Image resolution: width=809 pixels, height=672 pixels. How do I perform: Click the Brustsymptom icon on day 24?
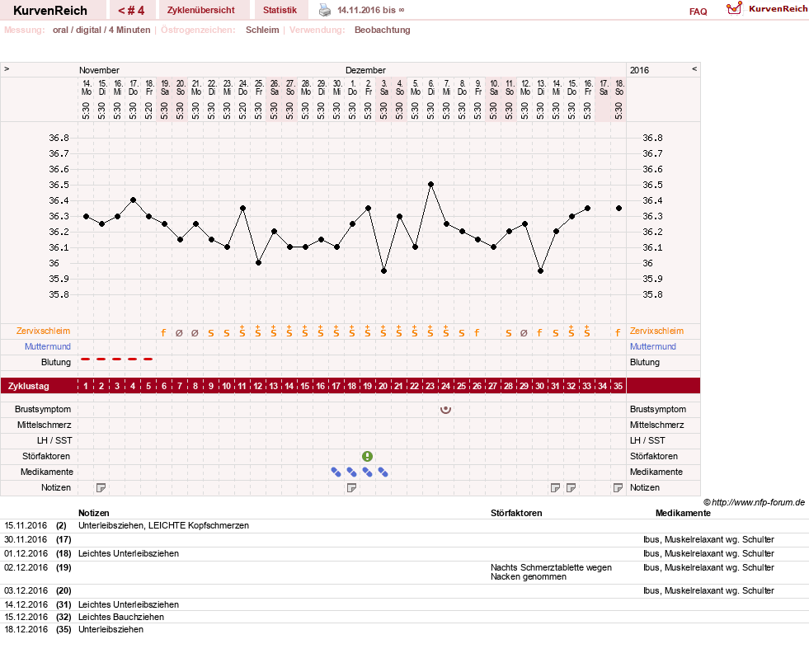click(446, 410)
